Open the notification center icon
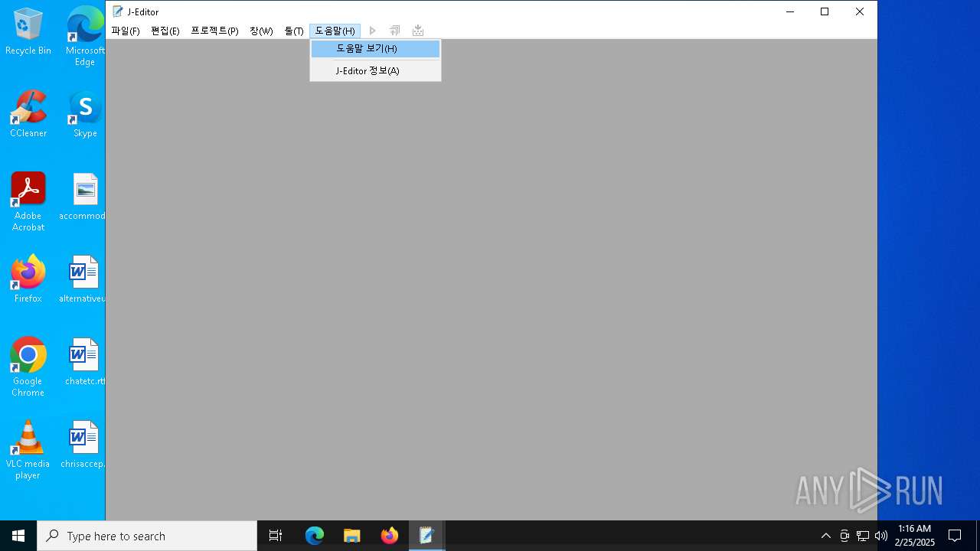Viewport: 980px width, 551px height. pyautogui.click(x=955, y=536)
